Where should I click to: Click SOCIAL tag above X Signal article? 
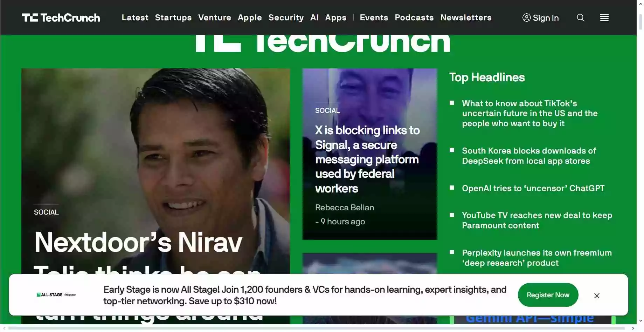point(327,110)
